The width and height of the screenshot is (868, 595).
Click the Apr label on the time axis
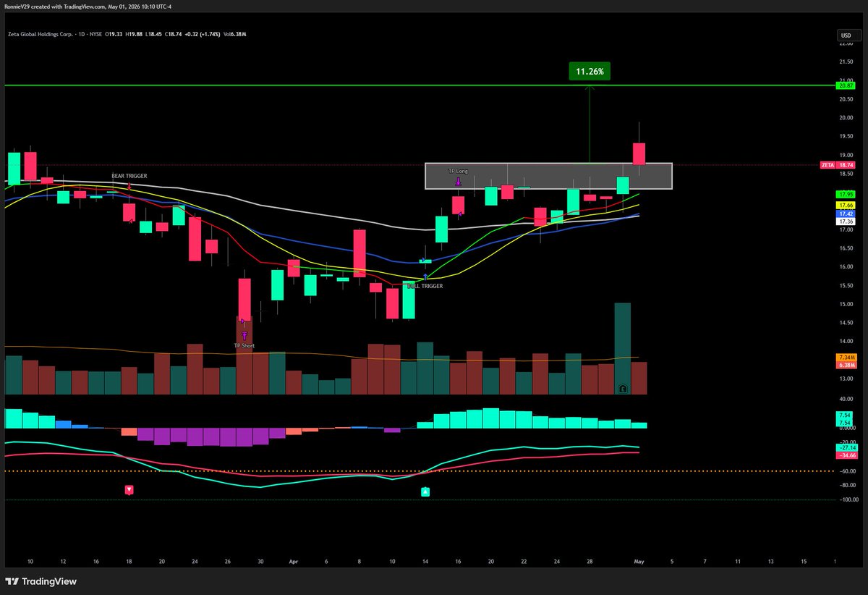click(x=293, y=561)
